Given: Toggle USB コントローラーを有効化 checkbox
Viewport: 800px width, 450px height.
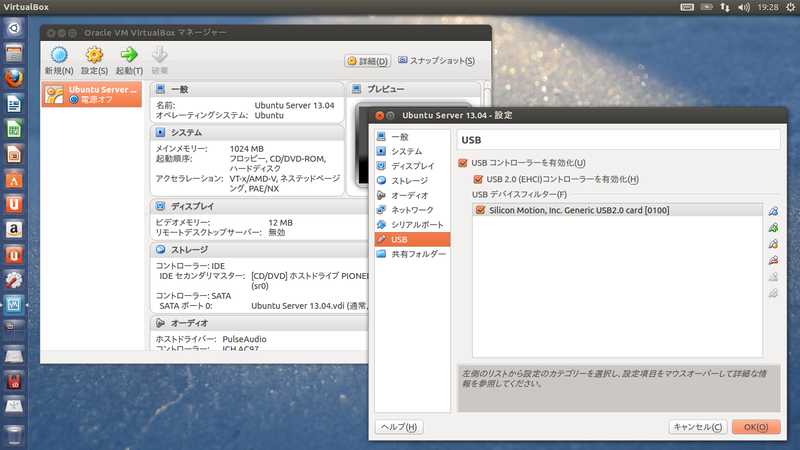Looking at the screenshot, I should coord(463,163).
